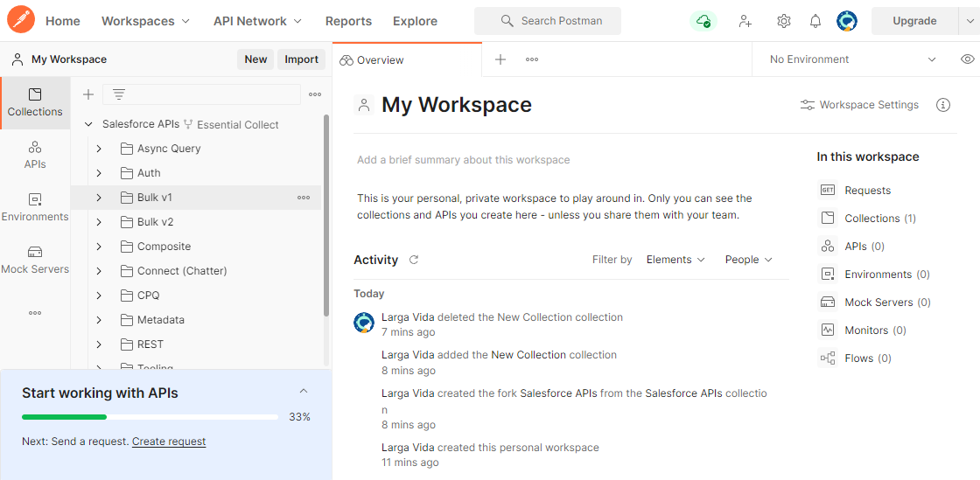Screen dimensions: 980x480
Task: Open the settings gear icon
Action: point(783,21)
